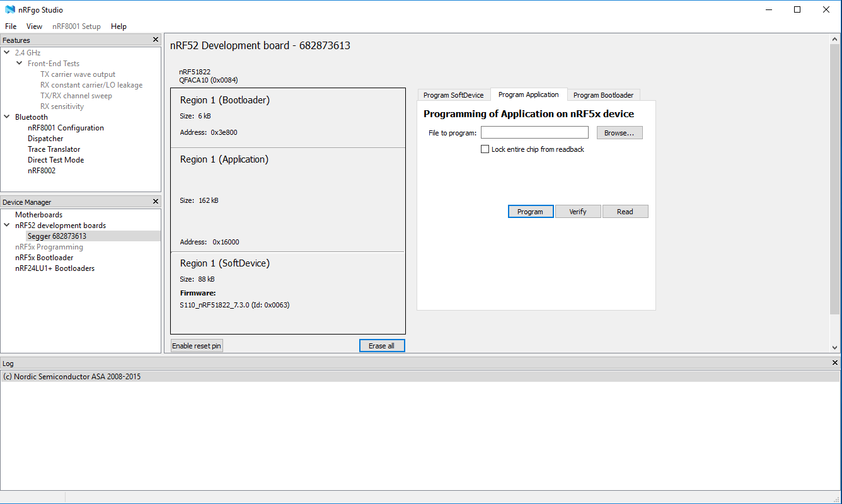Click the QFACA10 (0x0084) chip label

pyautogui.click(x=209, y=80)
